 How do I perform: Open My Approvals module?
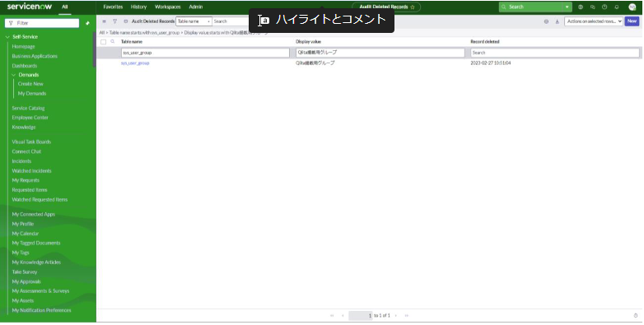coord(26,282)
